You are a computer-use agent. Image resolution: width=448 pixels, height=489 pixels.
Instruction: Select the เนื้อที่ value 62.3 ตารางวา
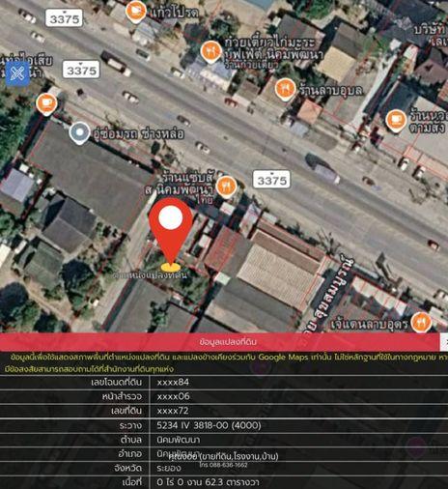208,482
